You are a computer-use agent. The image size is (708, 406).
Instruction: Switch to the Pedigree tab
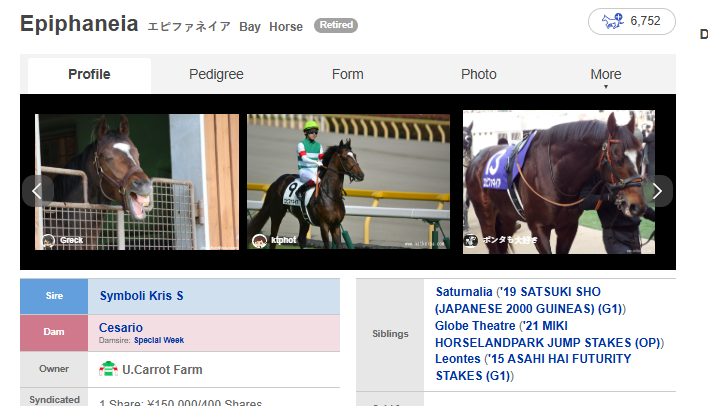216,75
